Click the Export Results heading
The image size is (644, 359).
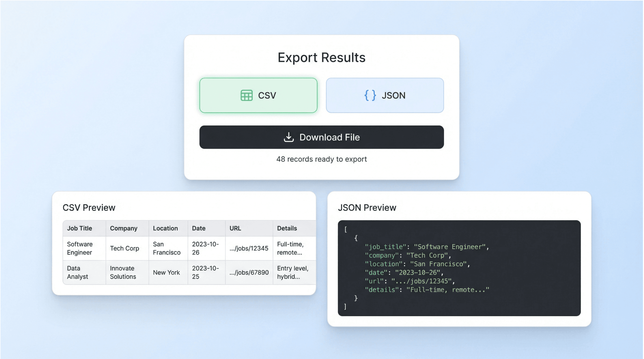[x=322, y=57]
